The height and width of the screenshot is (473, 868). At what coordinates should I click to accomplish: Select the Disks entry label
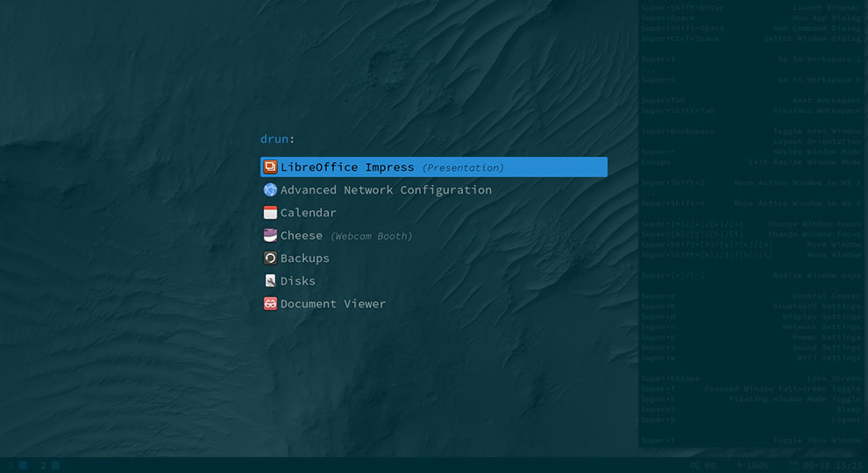point(298,280)
